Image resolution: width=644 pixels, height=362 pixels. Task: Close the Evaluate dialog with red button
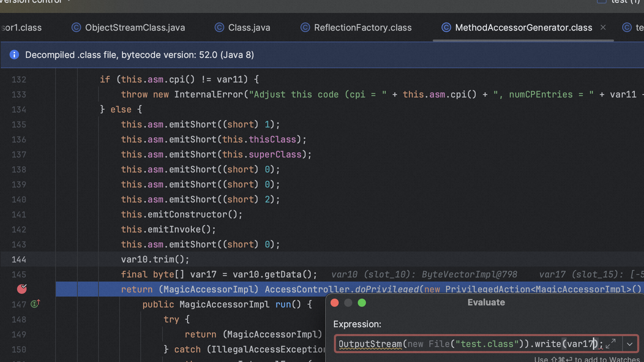(335, 303)
